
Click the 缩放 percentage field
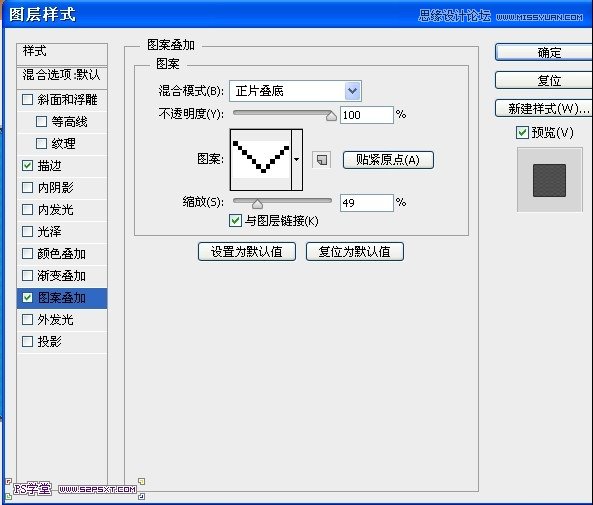tap(366, 203)
